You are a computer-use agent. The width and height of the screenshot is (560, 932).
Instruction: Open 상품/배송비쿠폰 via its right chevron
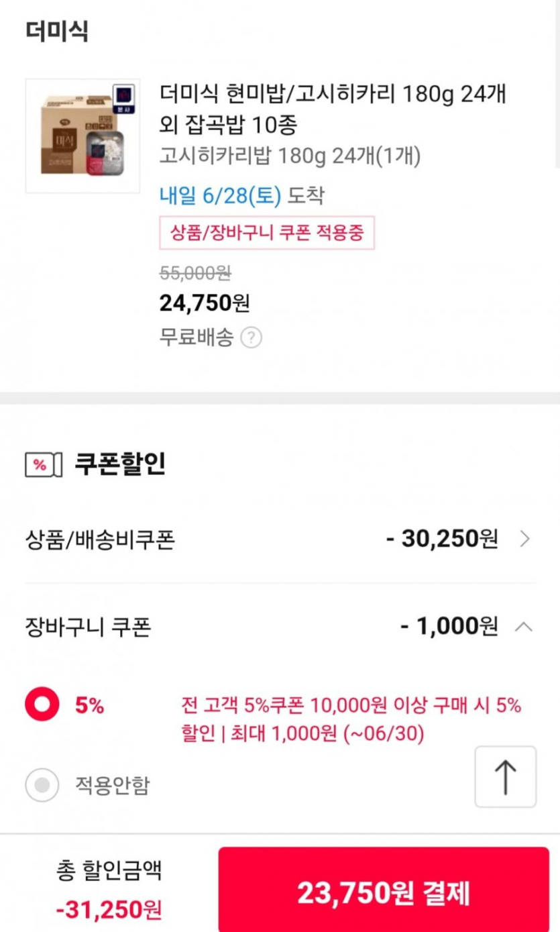[x=525, y=538]
